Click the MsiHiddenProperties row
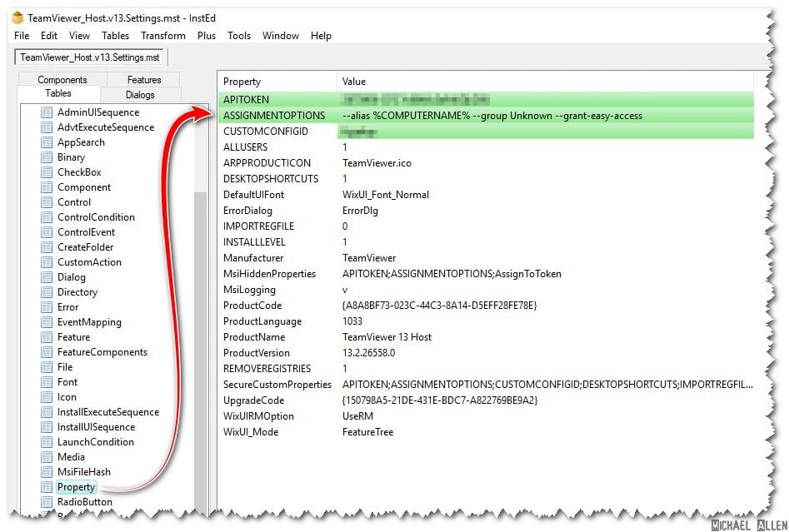The height and width of the screenshot is (532, 789). point(487,274)
